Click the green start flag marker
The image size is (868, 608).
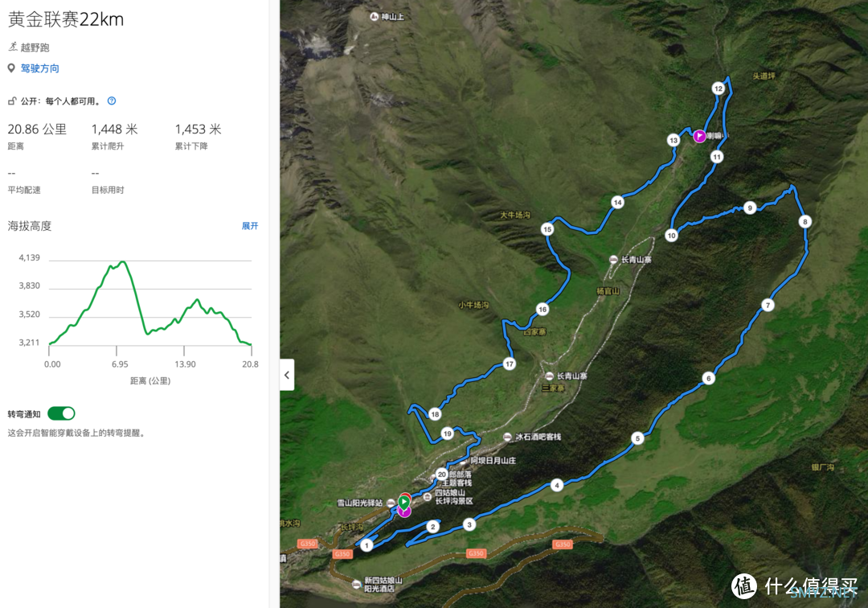click(404, 502)
